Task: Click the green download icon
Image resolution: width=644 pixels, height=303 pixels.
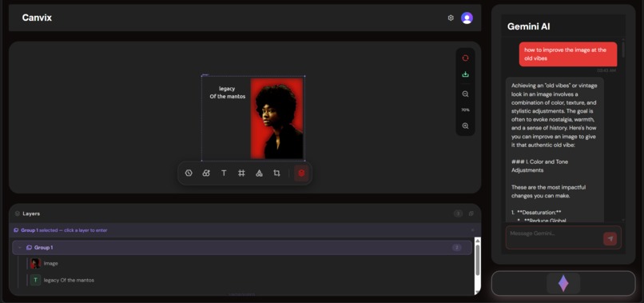Action: (x=465, y=74)
